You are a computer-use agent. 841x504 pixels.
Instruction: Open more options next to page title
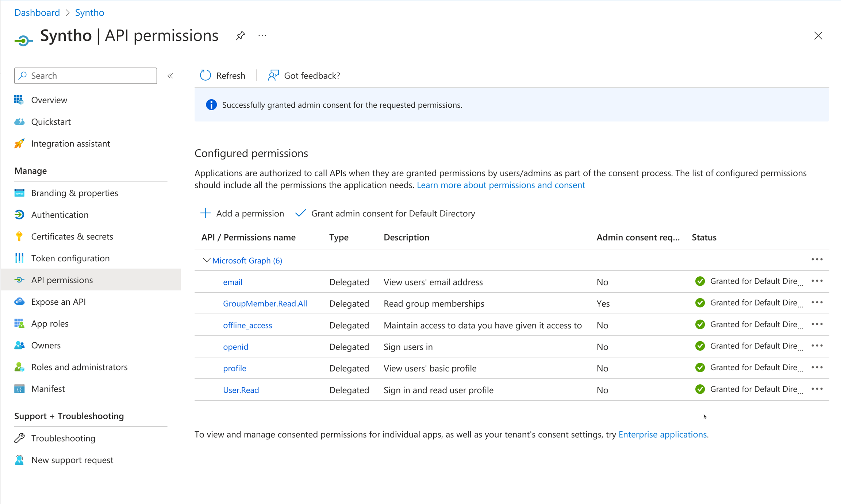262,36
